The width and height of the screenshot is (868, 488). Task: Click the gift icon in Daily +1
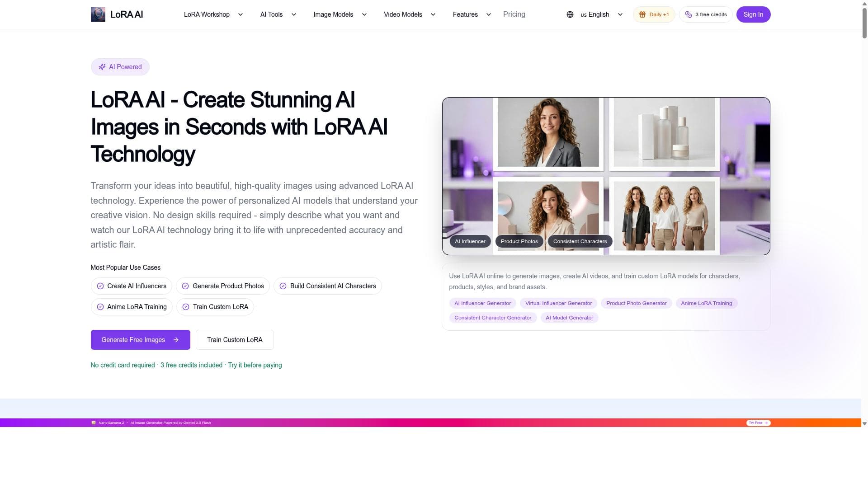[642, 14]
